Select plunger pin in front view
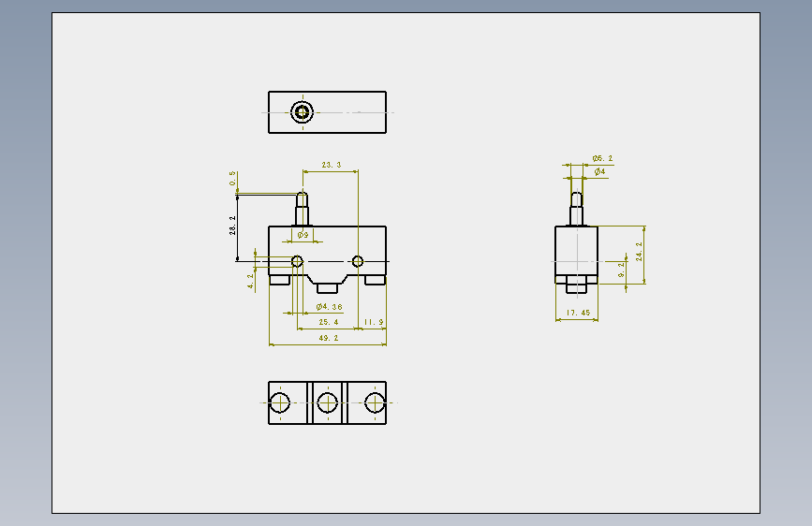Image resolution: width=812 pixels, height=526 pixels. [x=302, y=209]
